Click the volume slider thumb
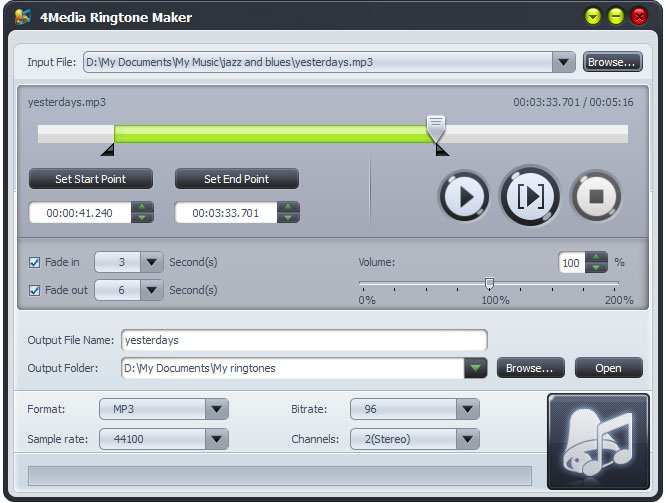 [x=489, y=283]
